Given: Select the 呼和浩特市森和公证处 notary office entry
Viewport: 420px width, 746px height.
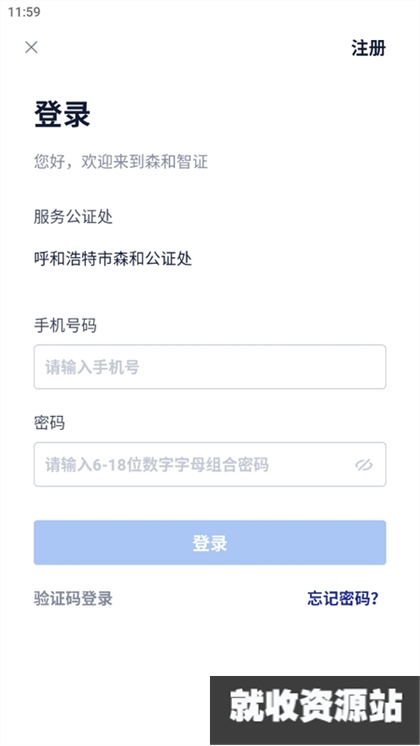Looking at the screenshot, I should (113, 259).
